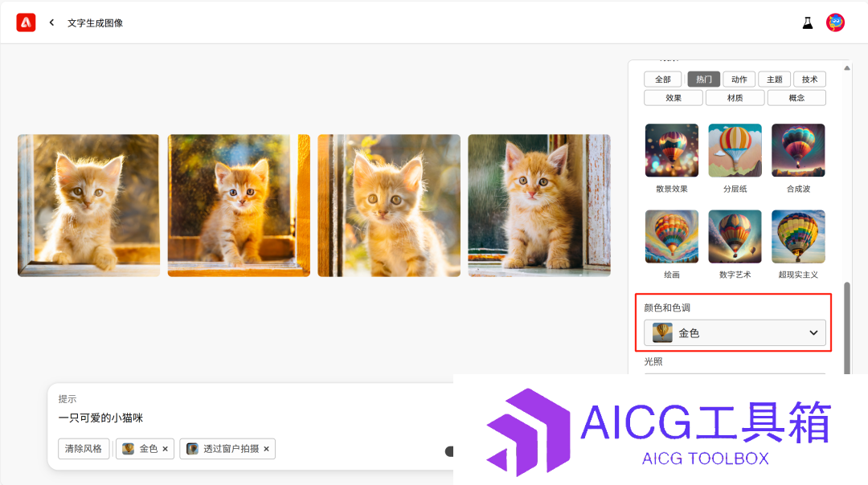This screenshot has height=485, width=868.
Task: Select the fourth generated kitten image
Action: click(539, 206)
